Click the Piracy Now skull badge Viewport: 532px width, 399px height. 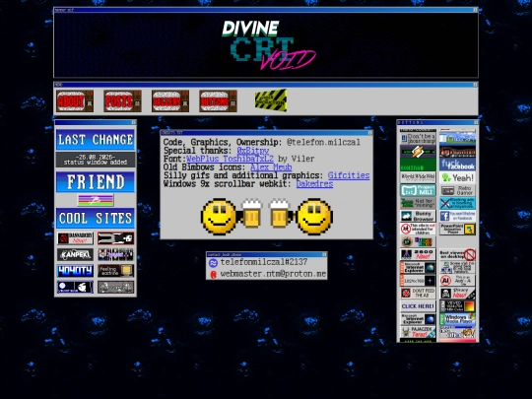457,294
